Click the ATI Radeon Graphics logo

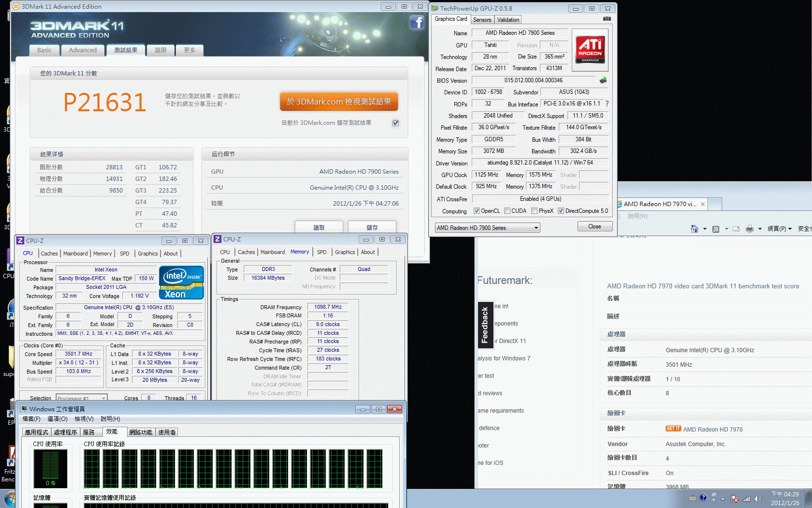pyautogui.click(x=590, y=50)
